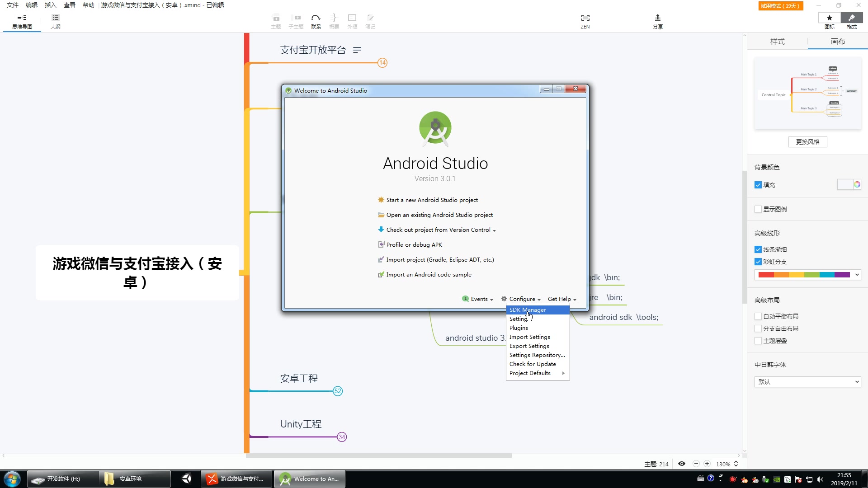The width and height of the screenshot is (868, 488).
Task: Open the Get Help dropdown
Action: pos(562,299)
